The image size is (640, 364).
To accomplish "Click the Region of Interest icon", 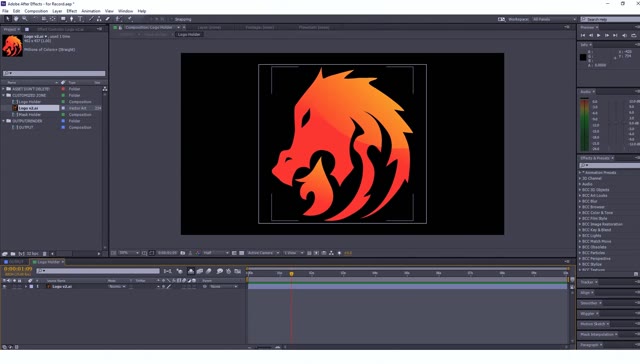I will (x=234, y=253).
